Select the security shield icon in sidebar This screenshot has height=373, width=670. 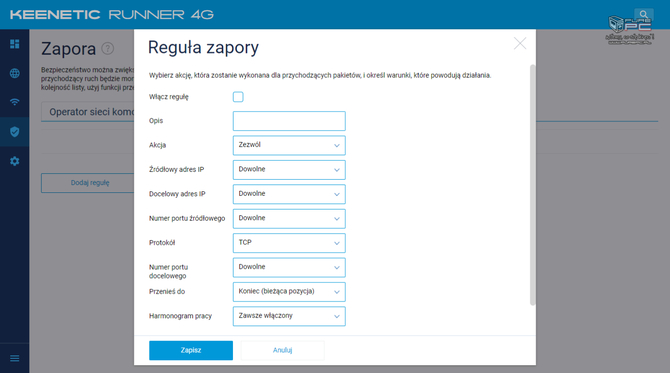15,132
